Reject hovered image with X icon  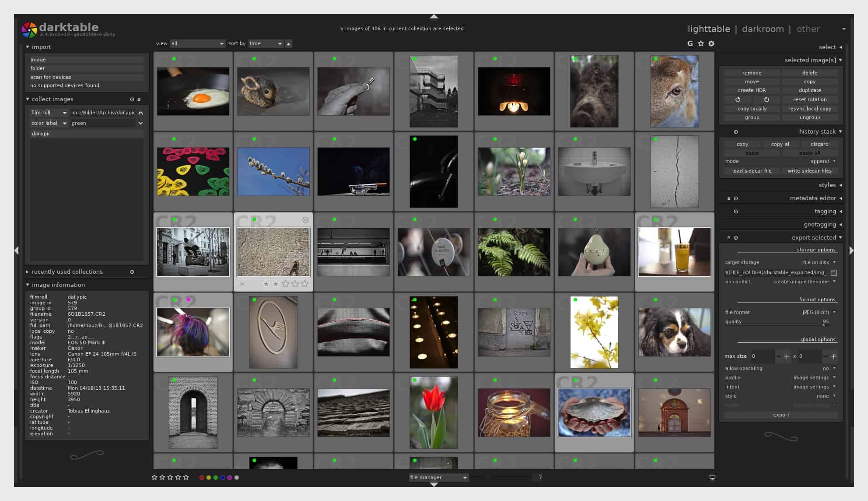pyautogui.click(x=242, y=284)
